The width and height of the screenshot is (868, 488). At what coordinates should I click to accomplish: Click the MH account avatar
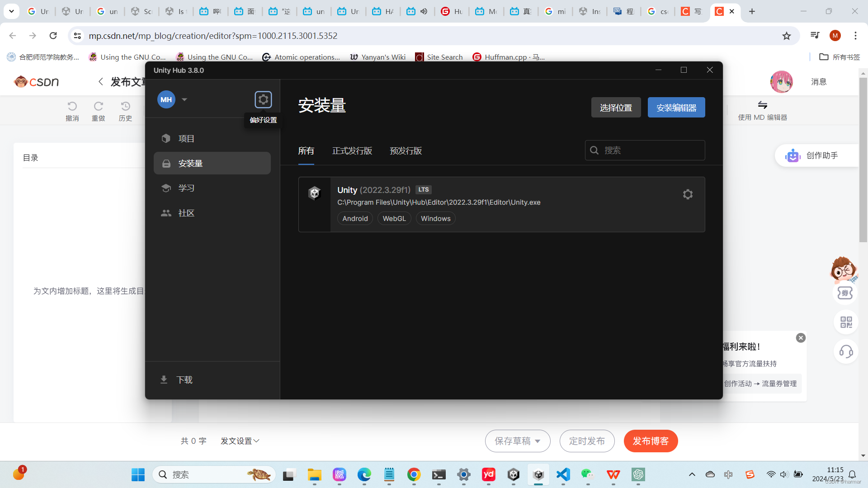[166, 99]
